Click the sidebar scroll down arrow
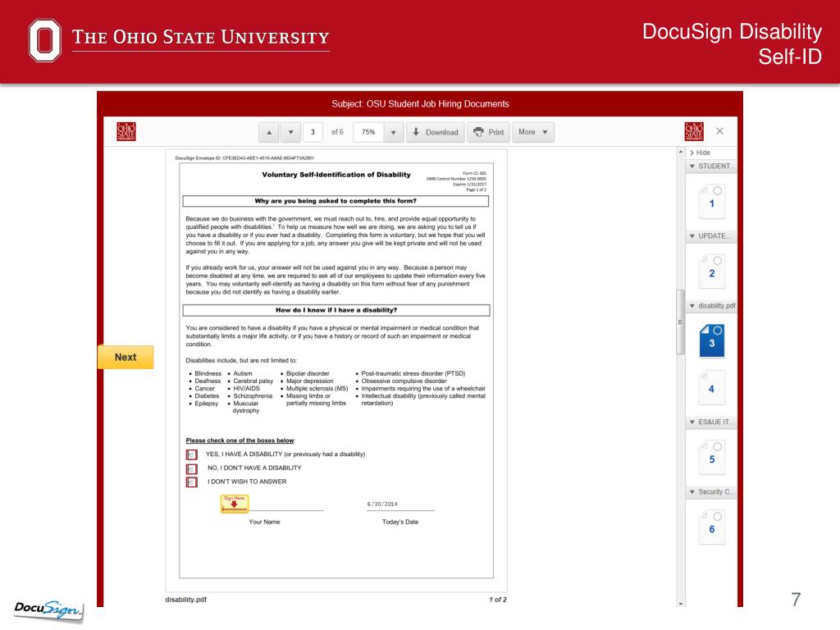The height and width of the screenshot is (630, 840). pyautogui.click(x=681, y=604)
